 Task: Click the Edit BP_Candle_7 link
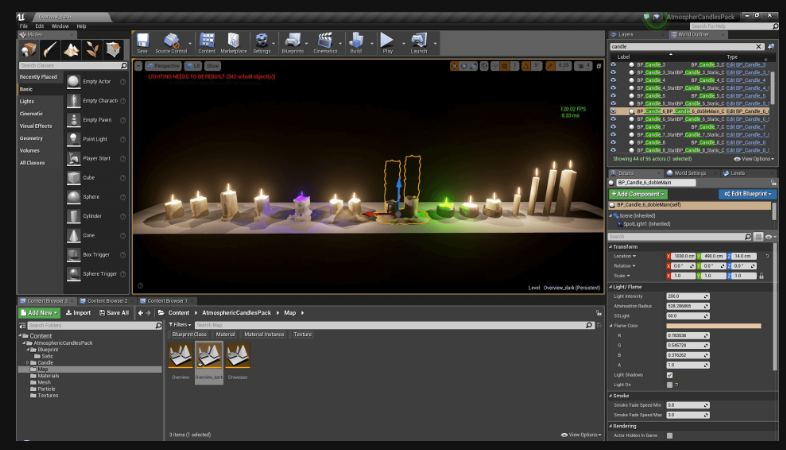pyautogui.click(x=746, y=127)
